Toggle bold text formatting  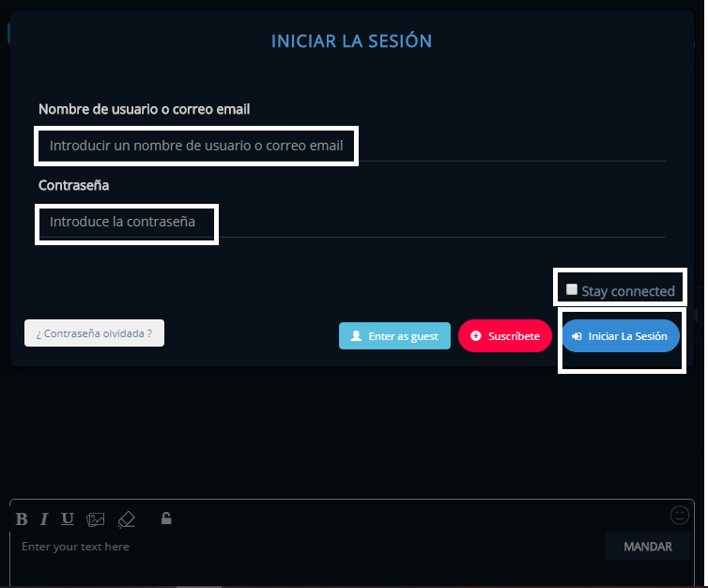coord(22,519)
